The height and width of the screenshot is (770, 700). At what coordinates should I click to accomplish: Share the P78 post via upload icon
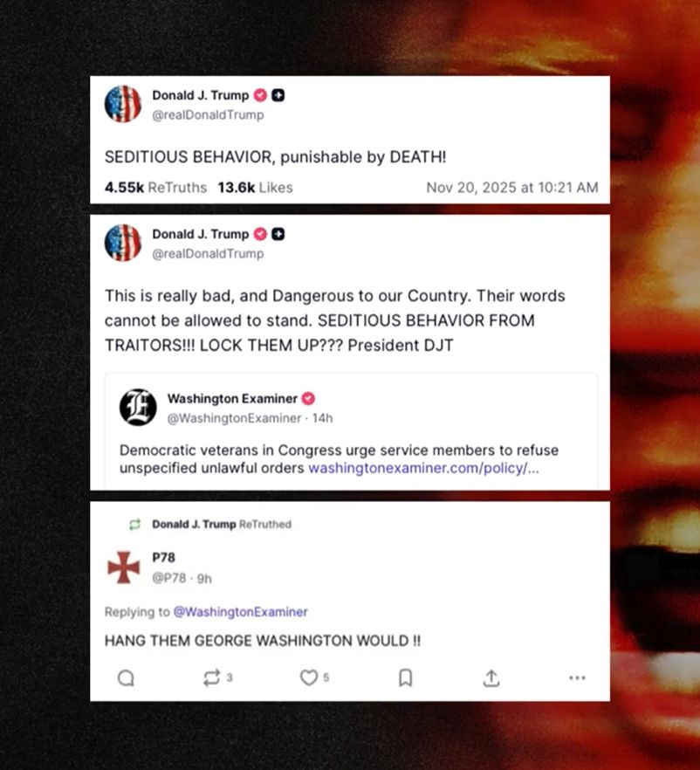pyautogui.click(x=491, y=677)
